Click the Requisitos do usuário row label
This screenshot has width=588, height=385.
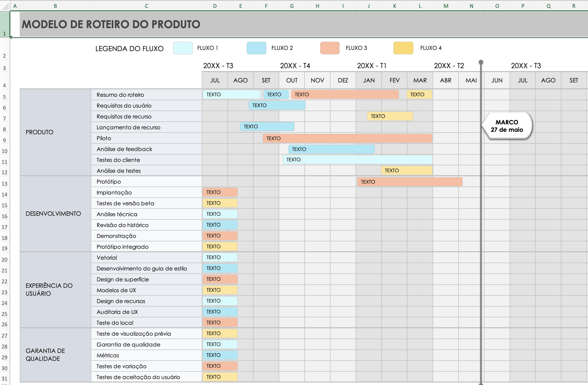(x=124, y=106)
